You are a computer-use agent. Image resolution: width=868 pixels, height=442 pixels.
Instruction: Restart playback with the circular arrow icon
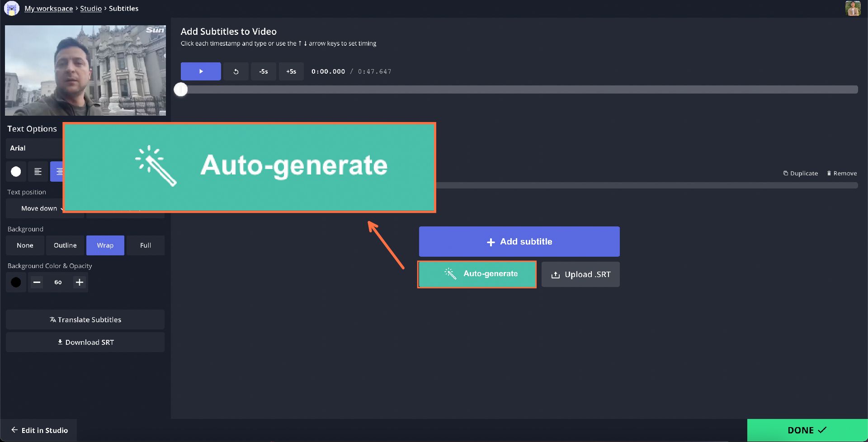point(236,71)
